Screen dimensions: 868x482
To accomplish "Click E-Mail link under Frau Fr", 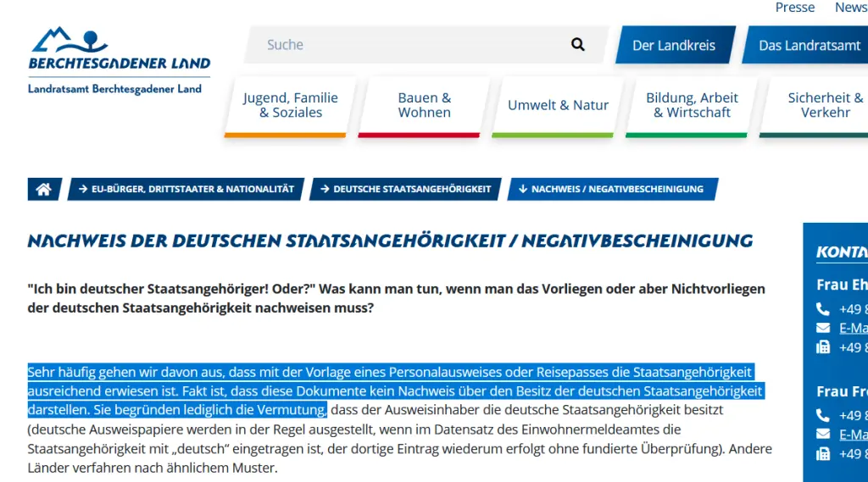I will [853, 435].
